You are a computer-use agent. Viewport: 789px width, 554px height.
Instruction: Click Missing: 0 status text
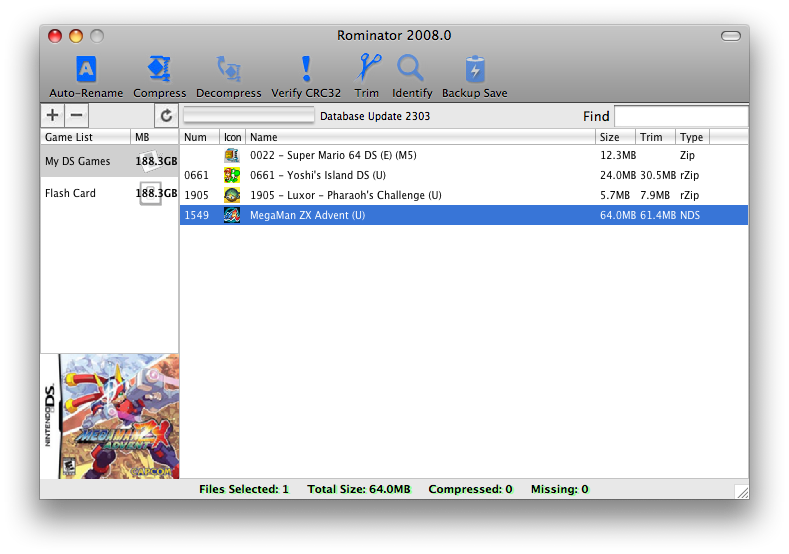coord(560,489)
